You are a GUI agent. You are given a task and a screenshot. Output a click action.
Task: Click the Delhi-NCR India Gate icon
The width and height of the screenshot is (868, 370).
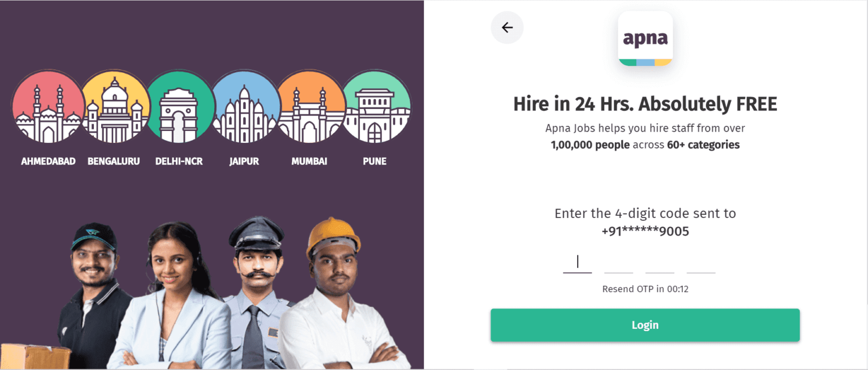pos(179,107)
